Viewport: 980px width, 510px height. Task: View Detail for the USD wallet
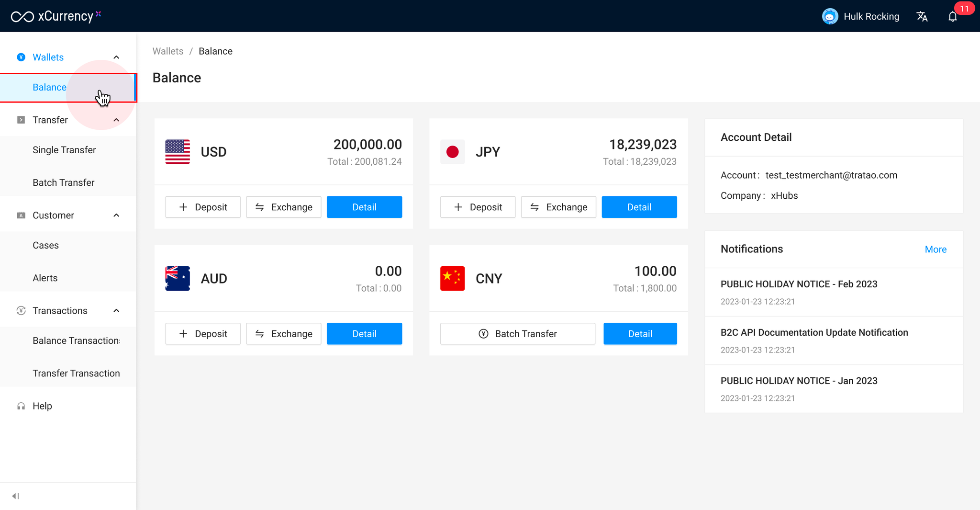365,207
